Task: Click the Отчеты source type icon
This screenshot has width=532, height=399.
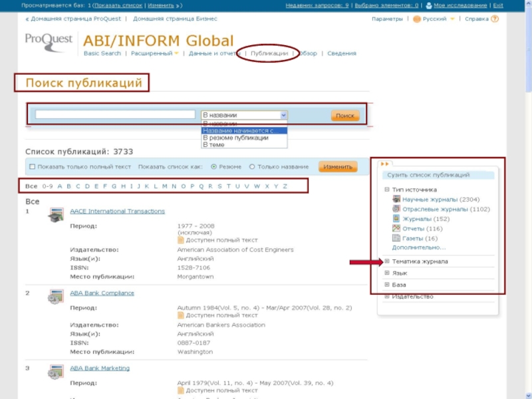Action: (396, 228)
